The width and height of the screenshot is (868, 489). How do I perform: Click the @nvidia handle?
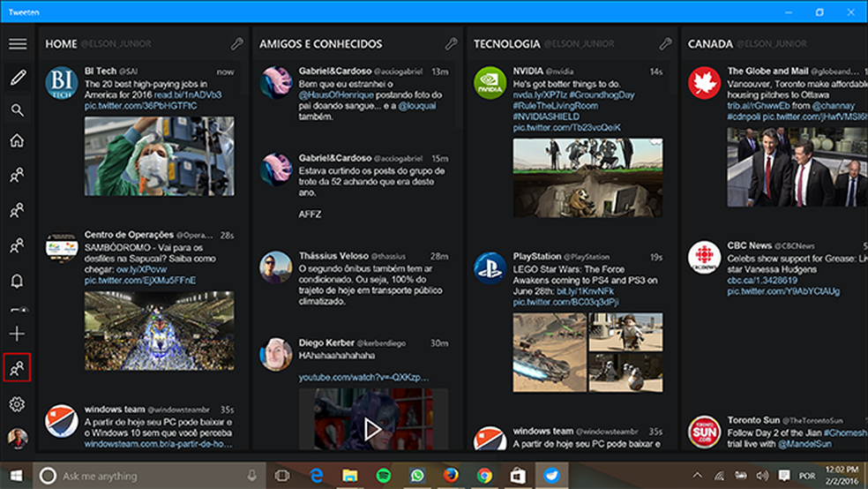coord(559,71)
